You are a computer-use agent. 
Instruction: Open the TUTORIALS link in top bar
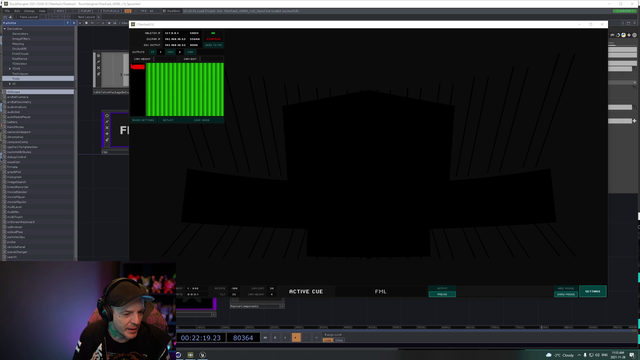[x=111, y=11]
